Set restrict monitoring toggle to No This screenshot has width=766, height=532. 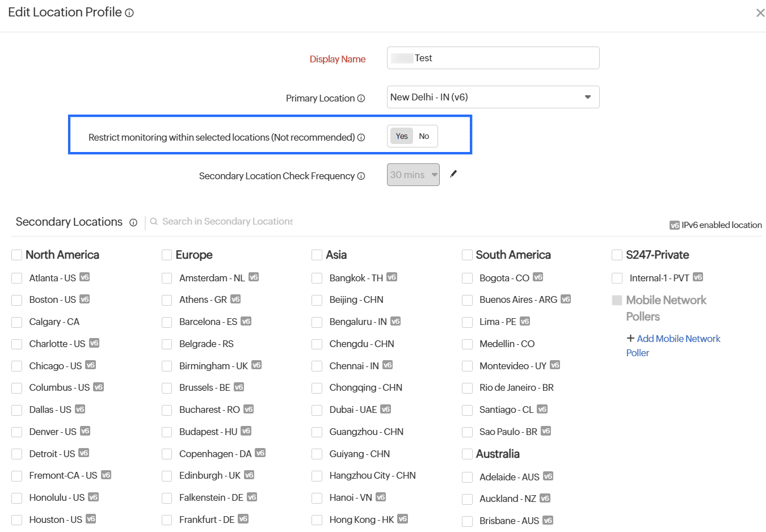click(424, 136)
